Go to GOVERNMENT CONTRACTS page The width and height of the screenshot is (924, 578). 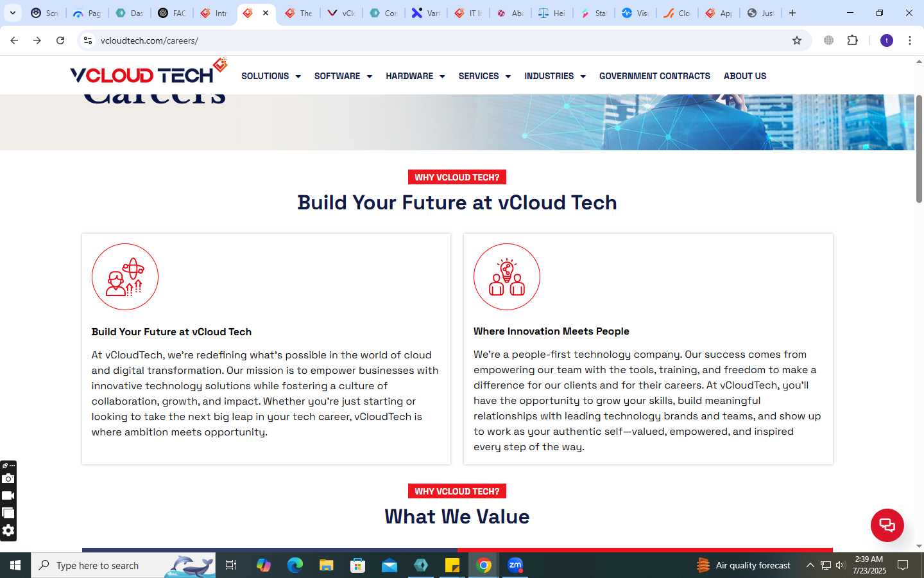point(654,76)
